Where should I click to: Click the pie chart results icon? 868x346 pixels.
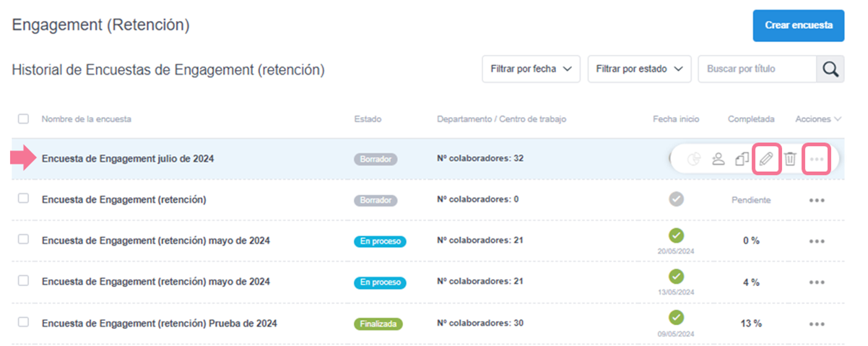coord(694,159)
